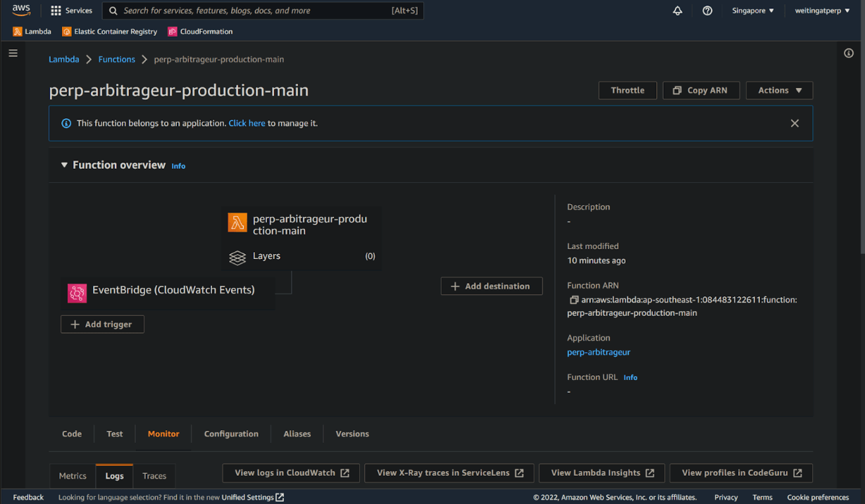Switch to the Code tab
The height and width of the screenshot is (504, 865).
72,434
